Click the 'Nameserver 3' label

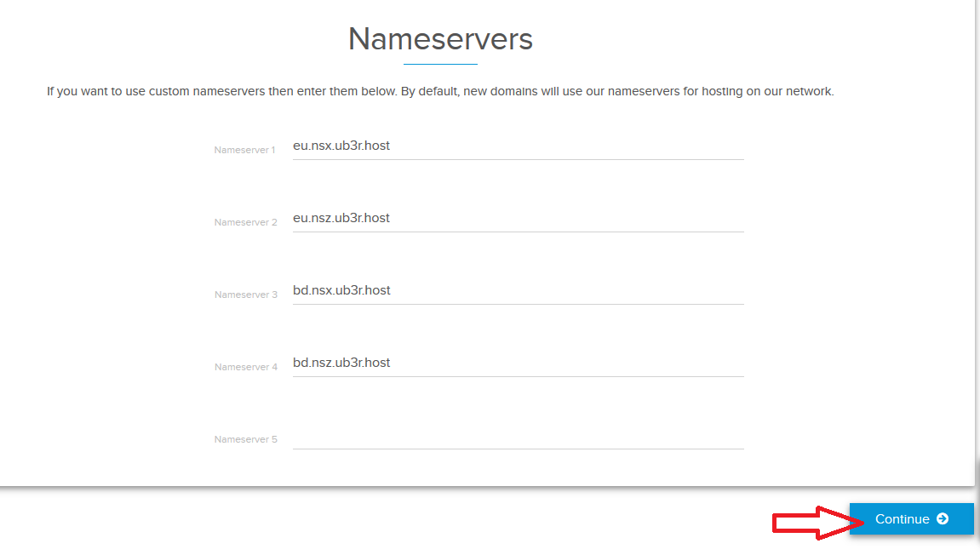pos(245,295)
